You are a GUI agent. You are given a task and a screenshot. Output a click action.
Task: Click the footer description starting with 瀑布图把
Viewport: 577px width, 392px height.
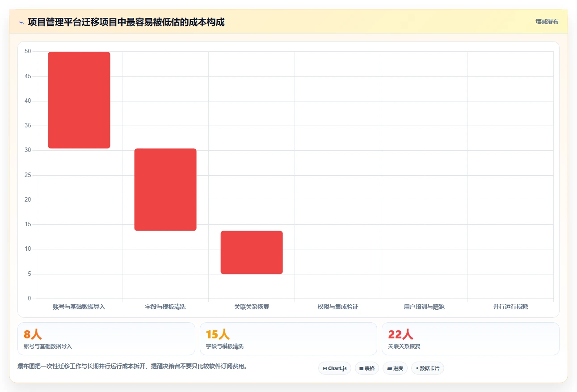coord(132,367)
